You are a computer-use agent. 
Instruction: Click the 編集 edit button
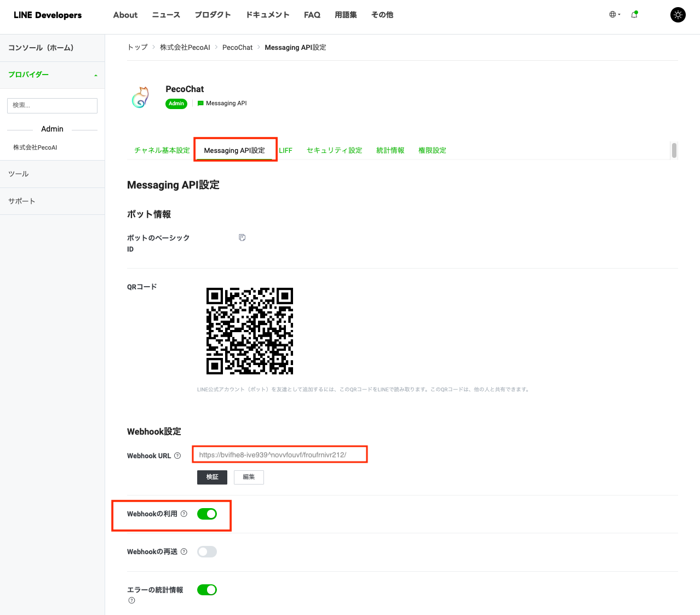(x=249, y=477)
